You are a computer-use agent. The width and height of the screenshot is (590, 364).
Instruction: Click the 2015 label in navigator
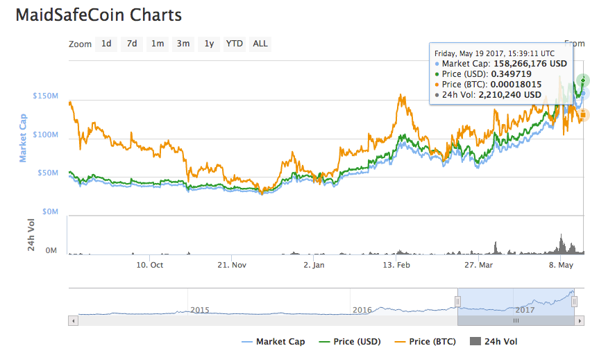click(x=199, y=310)
